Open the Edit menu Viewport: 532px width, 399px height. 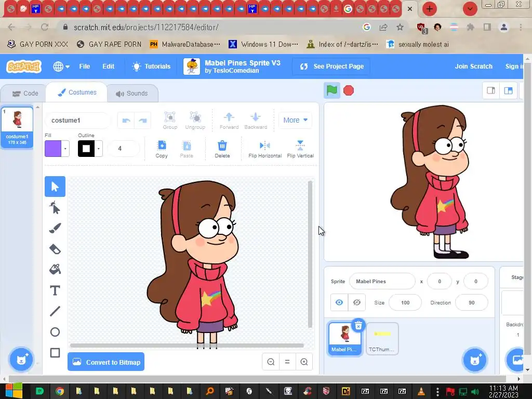click(x=108, y=66)
